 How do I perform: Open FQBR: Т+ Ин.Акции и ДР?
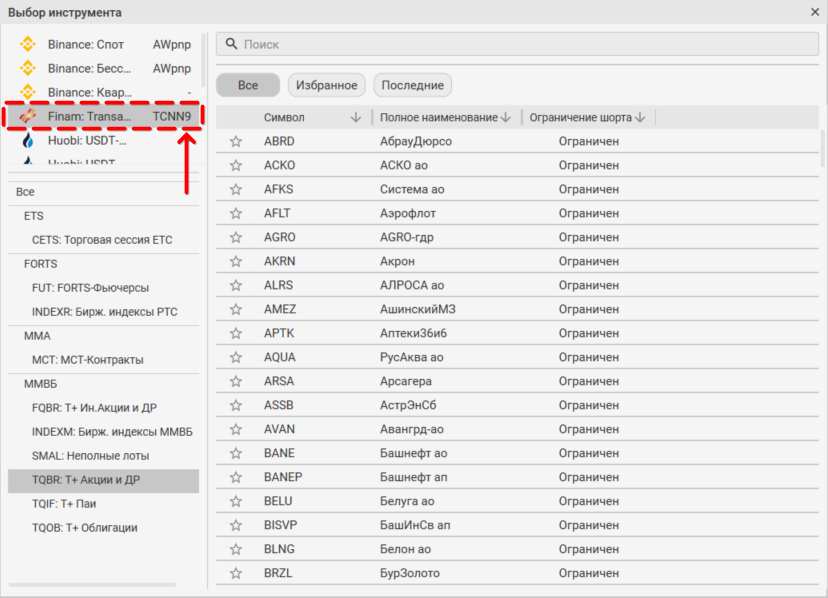click(x=95, y=408)
